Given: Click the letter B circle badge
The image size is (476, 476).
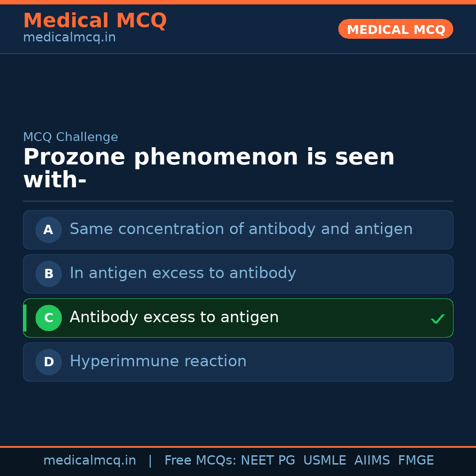Looking at the screenshot, I should coord(48,274).
